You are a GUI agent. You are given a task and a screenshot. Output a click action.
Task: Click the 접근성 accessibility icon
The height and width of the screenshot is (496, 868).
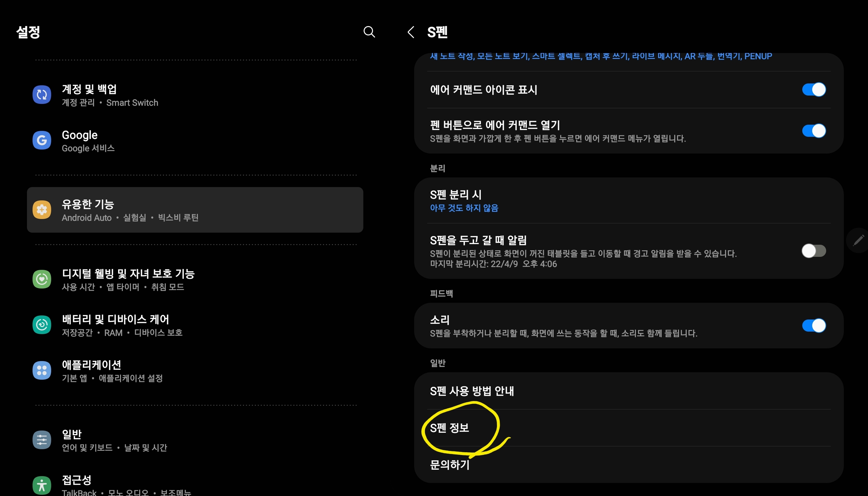(x=42, y=485)
